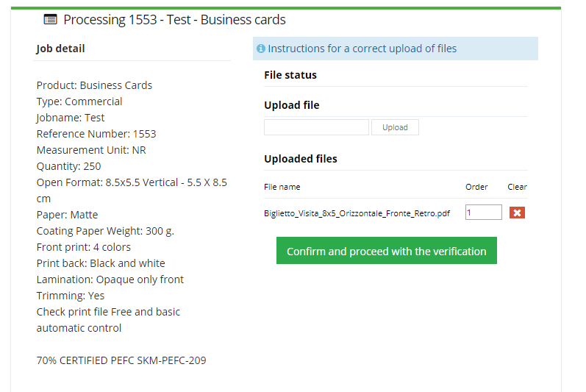
Task: Open Instructions for a correct upload of files
Action: coord(362,49)
